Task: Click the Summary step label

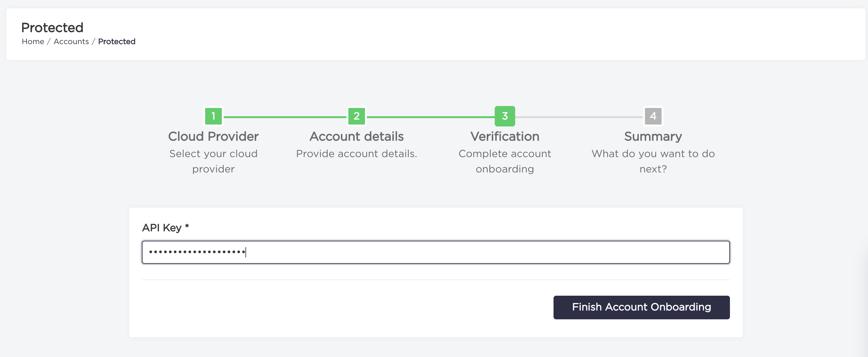Action: [x=653, y=136]
